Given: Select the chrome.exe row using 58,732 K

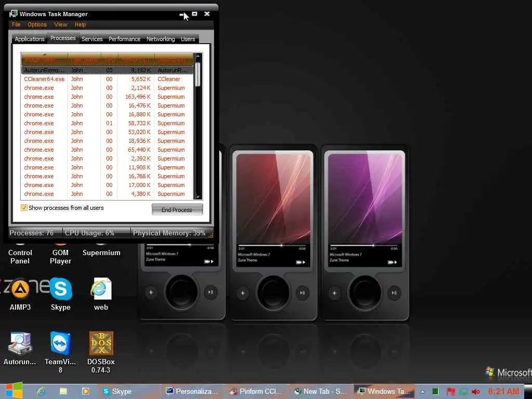Looking at the screenshot, I should [107, 123].
